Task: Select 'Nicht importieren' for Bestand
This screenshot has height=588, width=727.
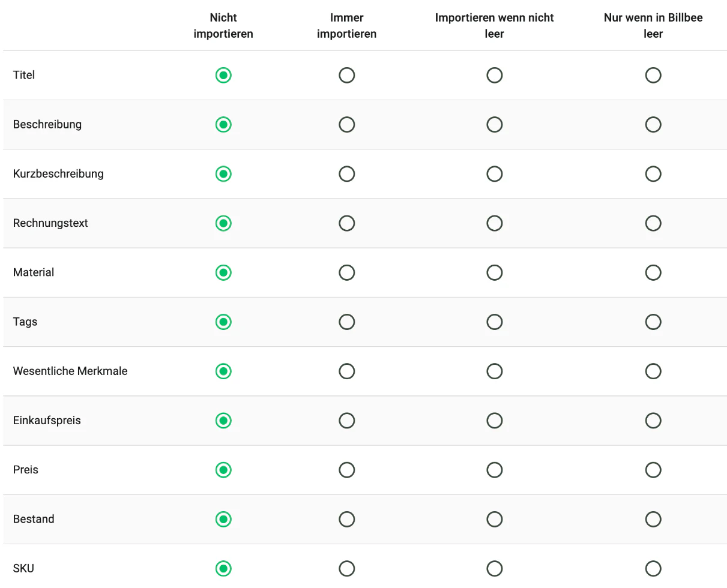Action: 223,519
